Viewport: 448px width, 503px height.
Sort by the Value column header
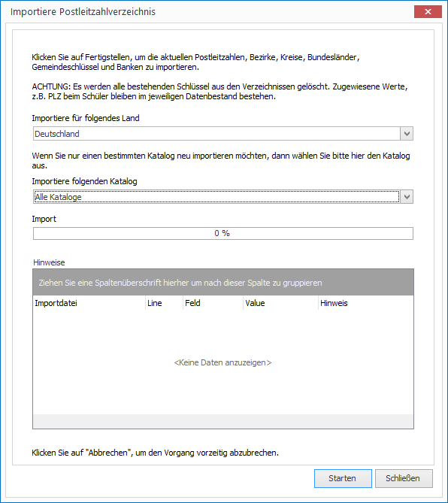pos(280,303)
